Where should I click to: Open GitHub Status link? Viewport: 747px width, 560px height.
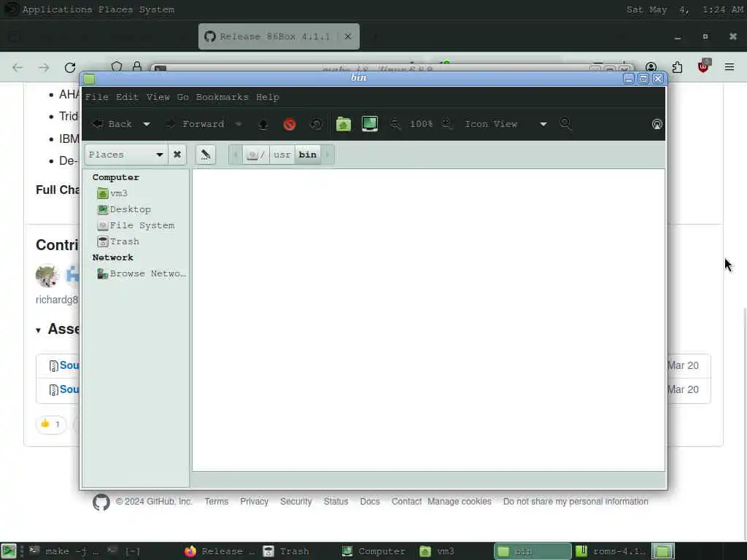point(336,502)
